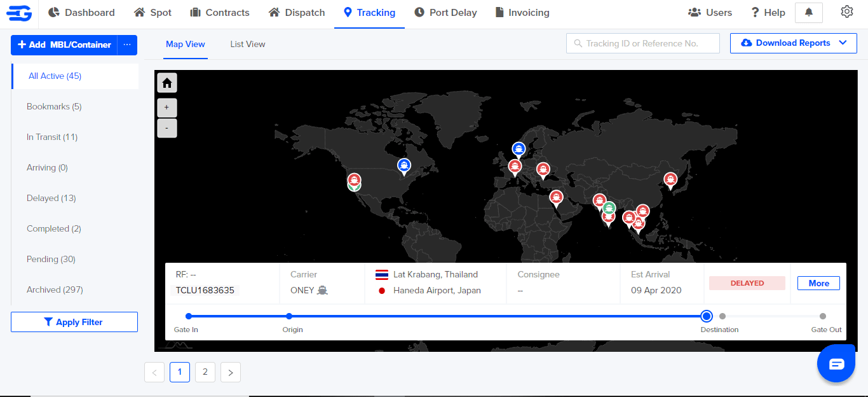Go to next page using arrow
The height and width of the screenshot is (397, 868).
click(231, 372)
